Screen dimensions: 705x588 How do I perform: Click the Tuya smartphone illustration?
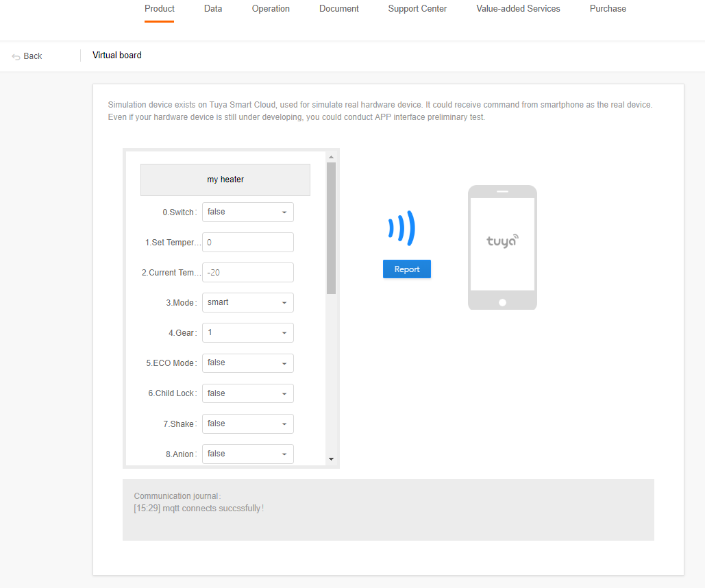502,247
